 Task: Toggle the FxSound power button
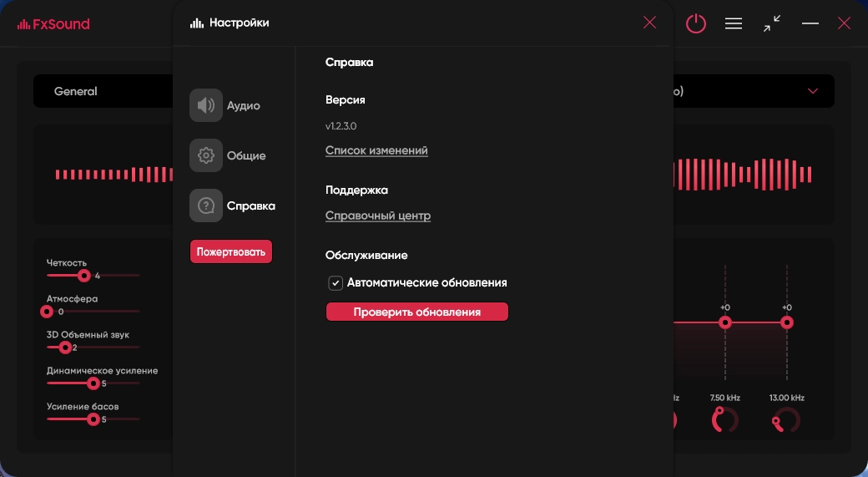(x=696, y=23)
